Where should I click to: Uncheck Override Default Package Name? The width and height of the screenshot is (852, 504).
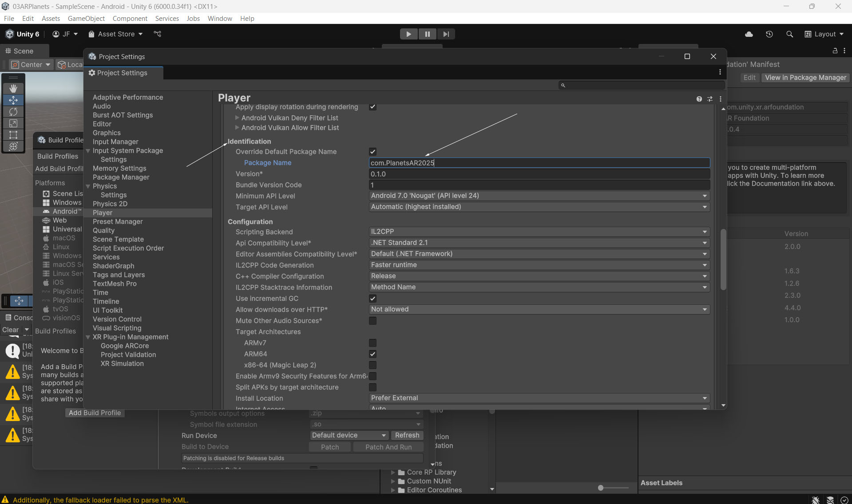[373, 152]
